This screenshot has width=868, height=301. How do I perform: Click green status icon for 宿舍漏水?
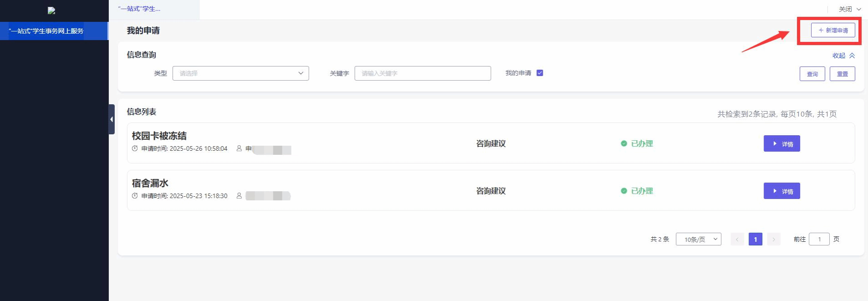tap(624, 191)
